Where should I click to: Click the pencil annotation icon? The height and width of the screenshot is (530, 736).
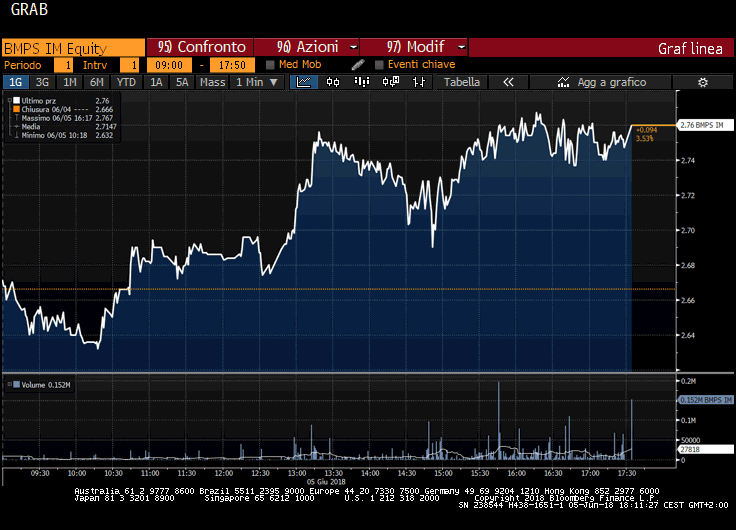tap(357, 65)
